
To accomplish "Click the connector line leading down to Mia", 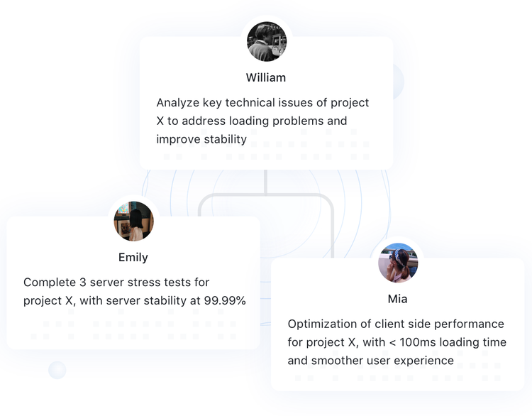I will coord(331,227).
